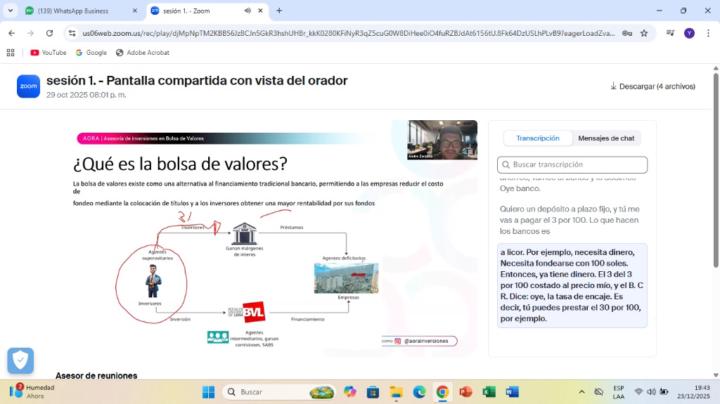Open the Humedad weather widget
The height and width of the screenshot is (404, 720).
(32, 392)
